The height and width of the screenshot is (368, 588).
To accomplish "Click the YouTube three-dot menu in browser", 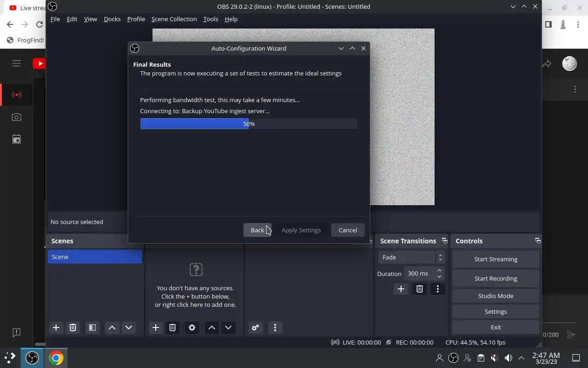I will point(575,90).
